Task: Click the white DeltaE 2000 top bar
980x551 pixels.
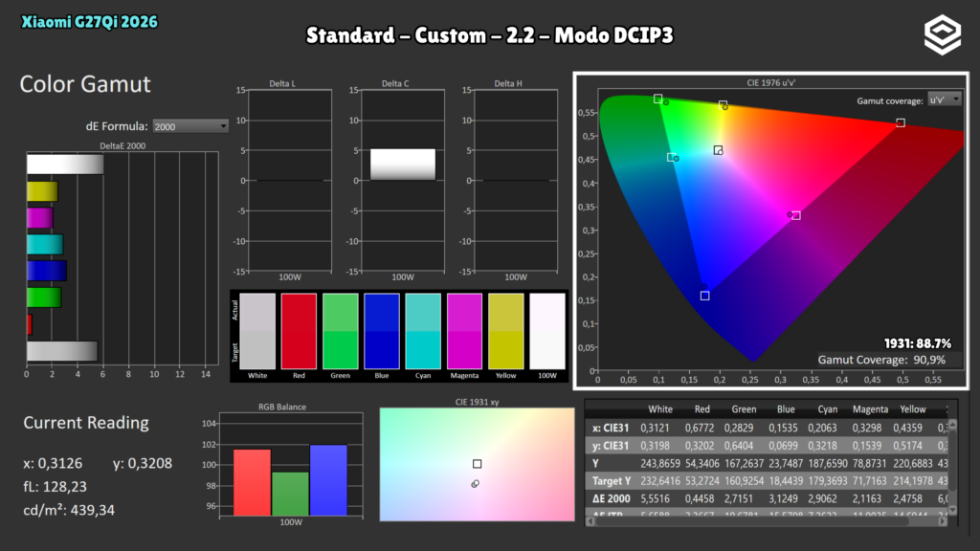Action: (65, 165)
